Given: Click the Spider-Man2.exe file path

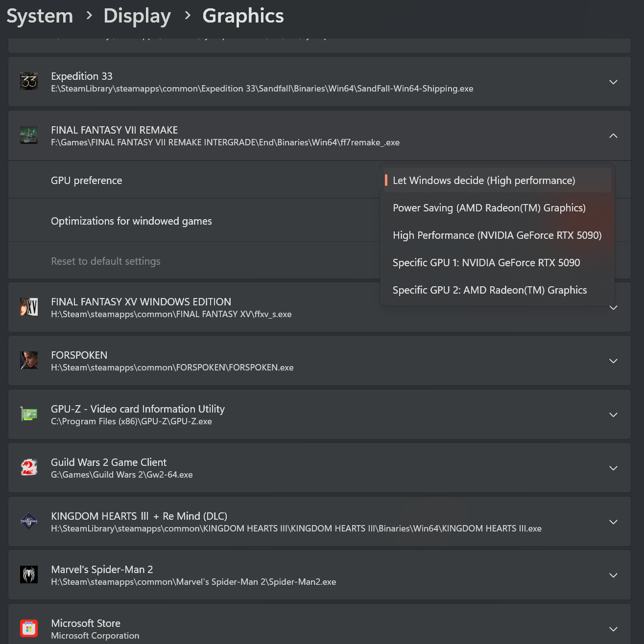Looking at the screenshot, I should (x=193, y=582).
